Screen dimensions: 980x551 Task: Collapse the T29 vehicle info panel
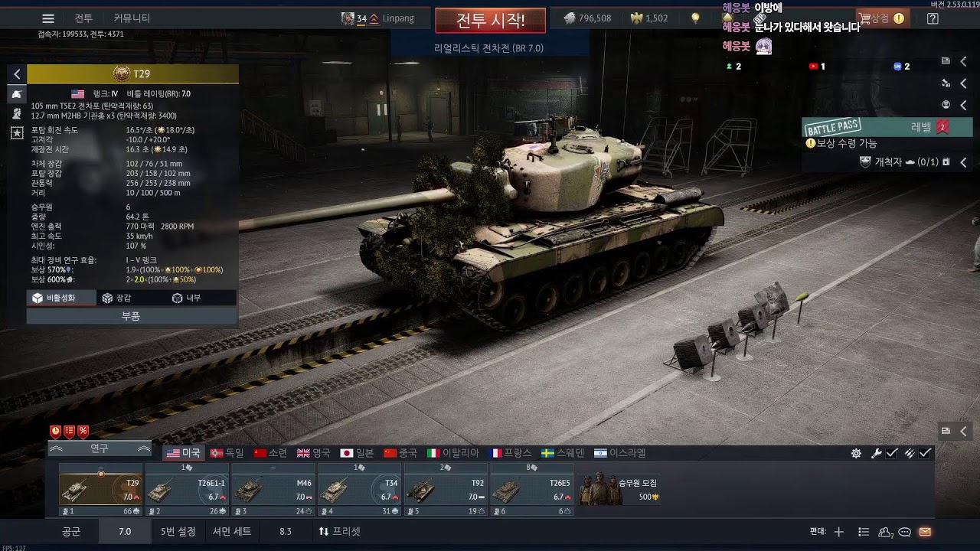[17, 74]
